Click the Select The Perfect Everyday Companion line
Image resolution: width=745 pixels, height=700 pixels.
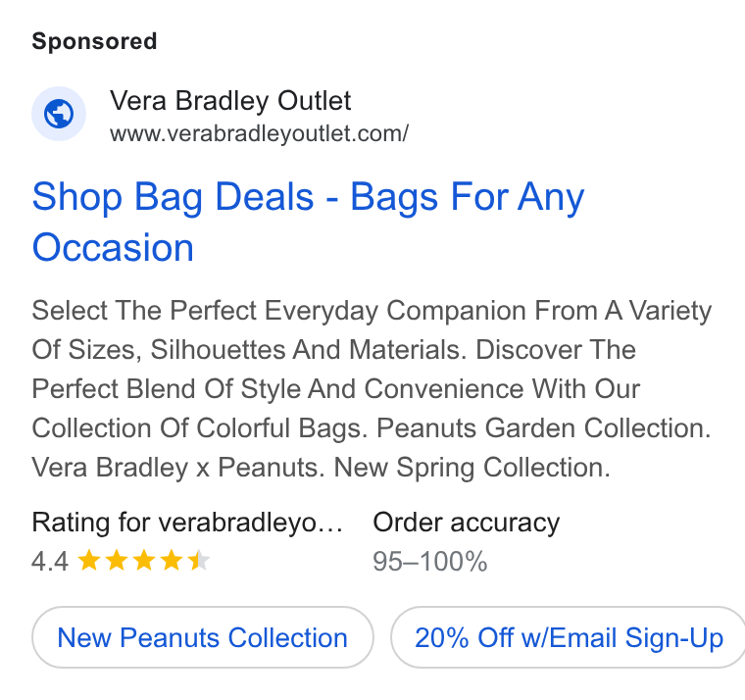[372, 311]
